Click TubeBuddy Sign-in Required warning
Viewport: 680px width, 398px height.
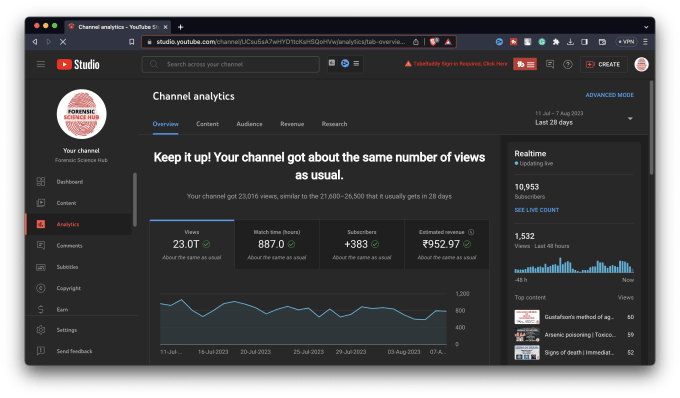(x=456, y=64)
